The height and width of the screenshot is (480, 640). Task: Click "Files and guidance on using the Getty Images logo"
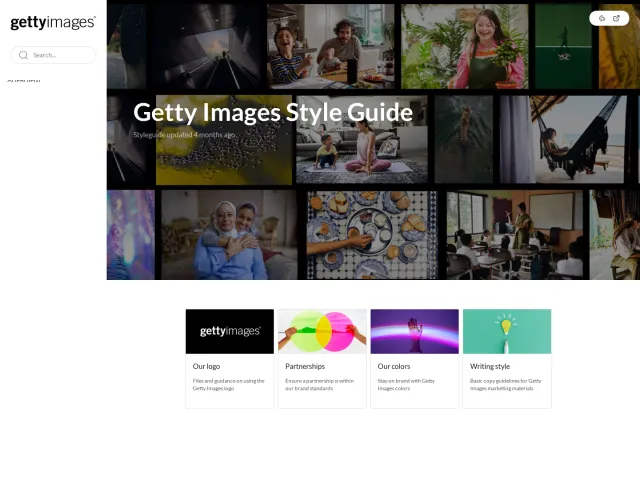tap(229, 384)
